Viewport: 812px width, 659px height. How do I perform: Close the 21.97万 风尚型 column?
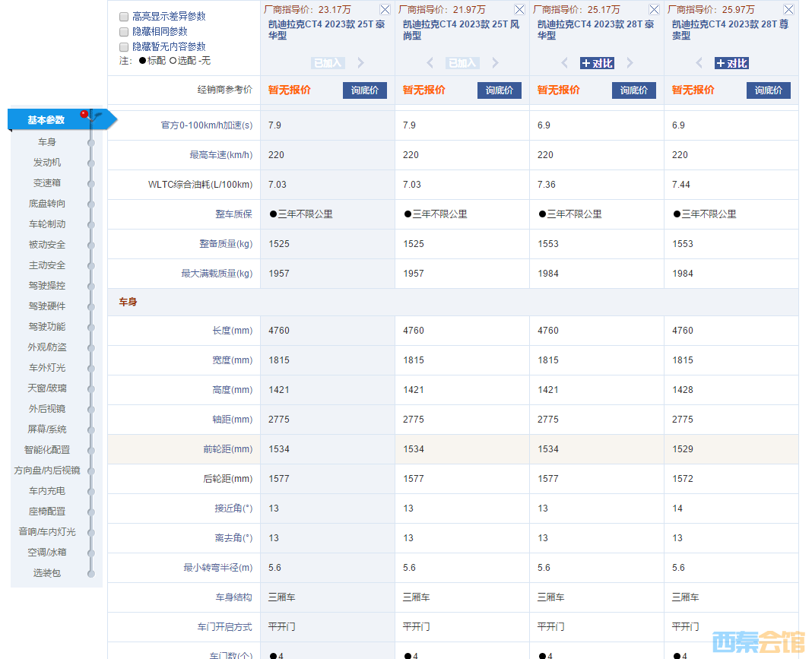519,9
